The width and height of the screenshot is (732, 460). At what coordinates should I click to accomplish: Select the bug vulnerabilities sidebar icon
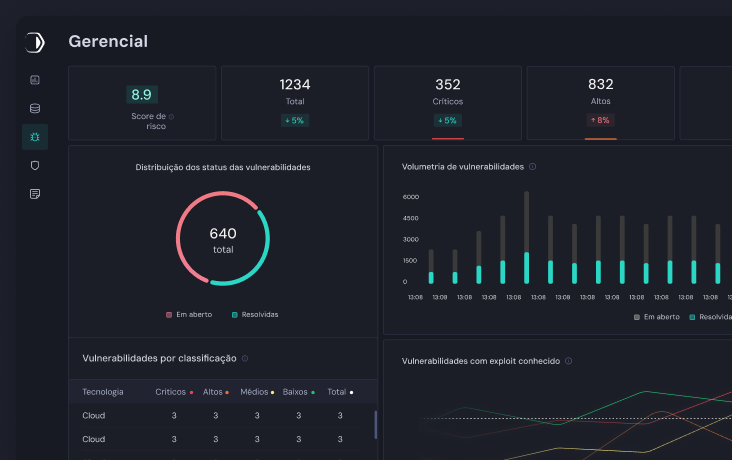point(35,137)
